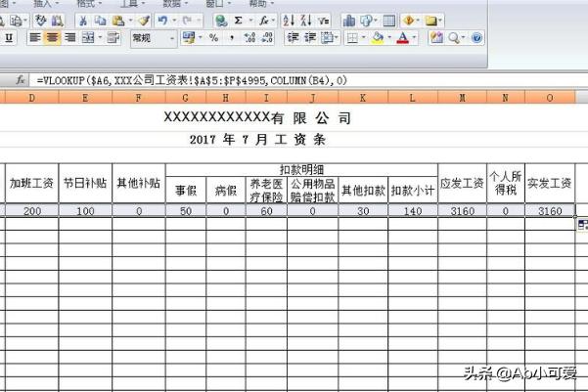Click the Increase Decimal icon
The height and width of the screenshot is (392, 588).
249,38
